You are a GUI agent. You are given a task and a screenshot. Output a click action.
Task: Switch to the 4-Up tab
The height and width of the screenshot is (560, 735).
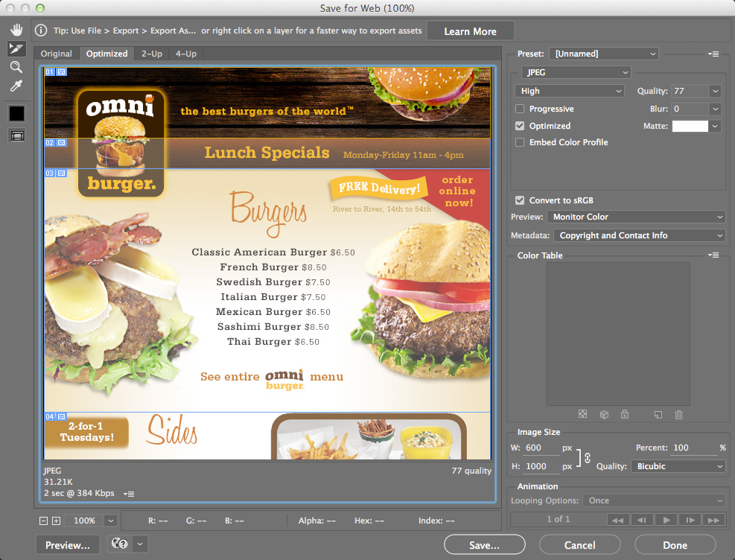point(185,54)
